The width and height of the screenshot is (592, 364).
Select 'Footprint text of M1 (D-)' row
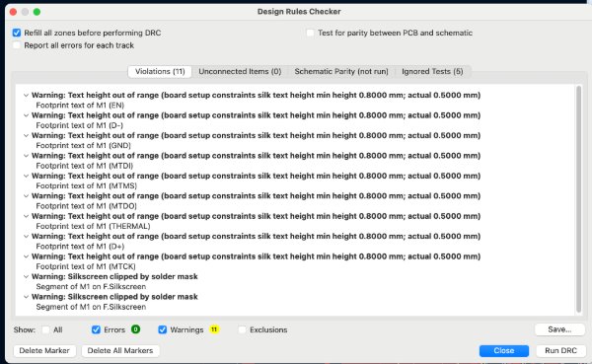(80, 125)
